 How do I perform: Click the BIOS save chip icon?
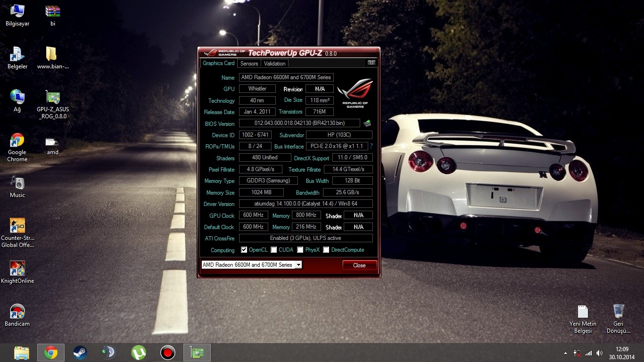pos(367,123)
